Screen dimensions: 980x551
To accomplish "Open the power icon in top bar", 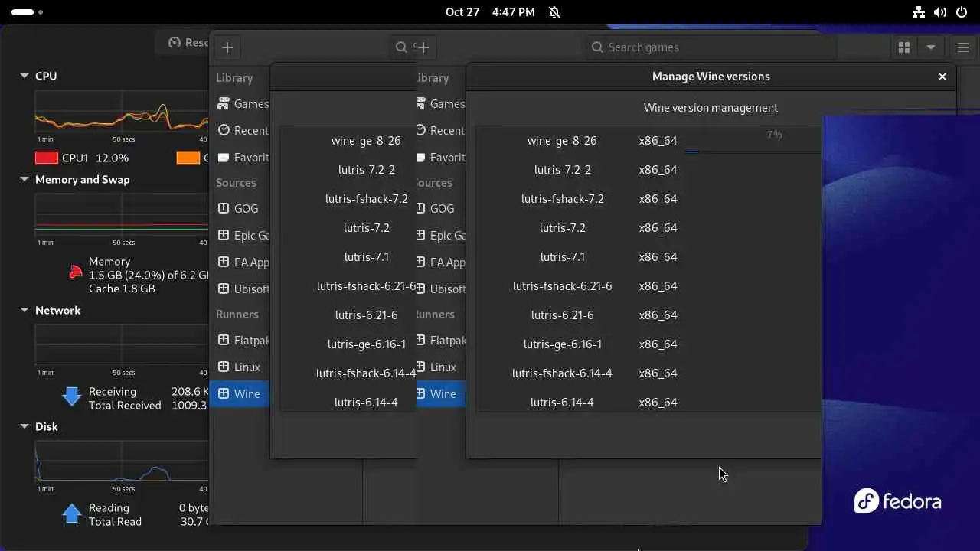I will [x=962, y=12].
